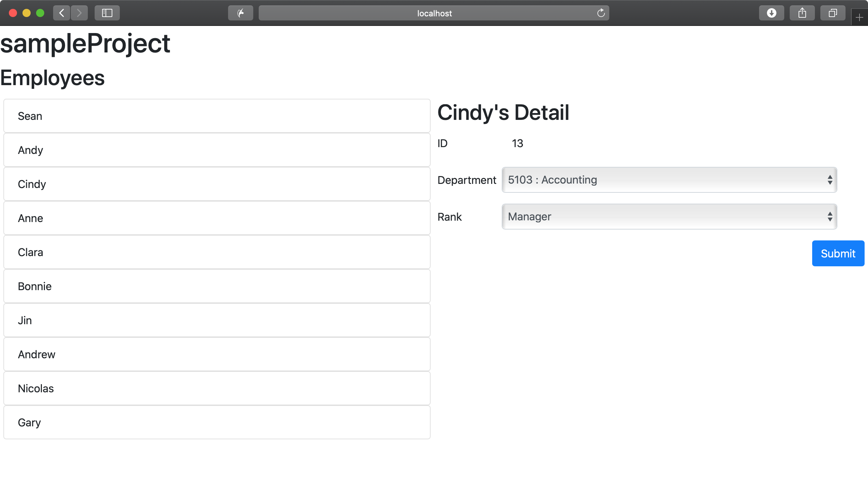Toggle the Safari sidebar icon
The width and height of the screenshot is (868, 504).
107,13
